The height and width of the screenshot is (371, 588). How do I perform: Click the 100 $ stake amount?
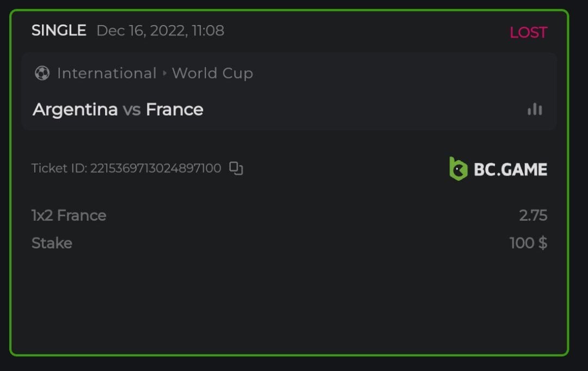click(528, 243)
